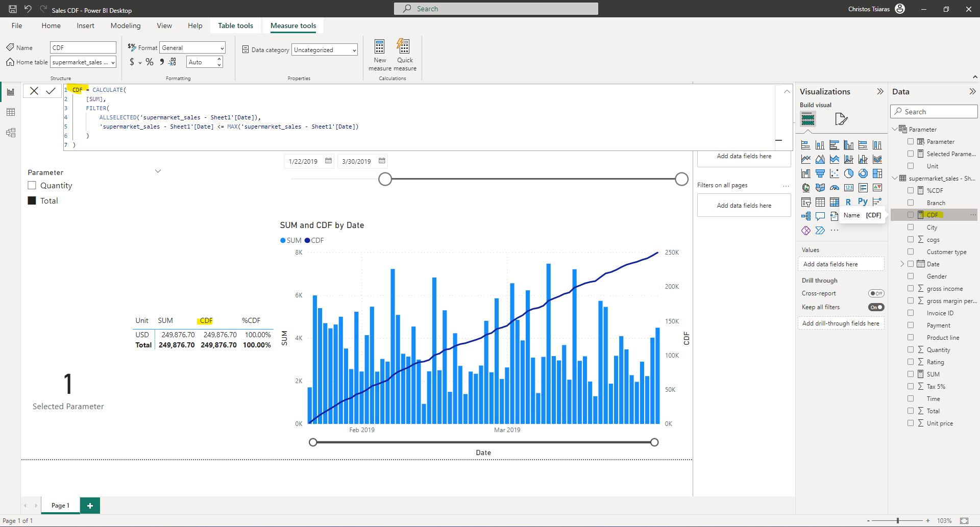The width and height of the screenshot is (980, 527).
Task: Select the Python visual
Action: tap(863, 201)
